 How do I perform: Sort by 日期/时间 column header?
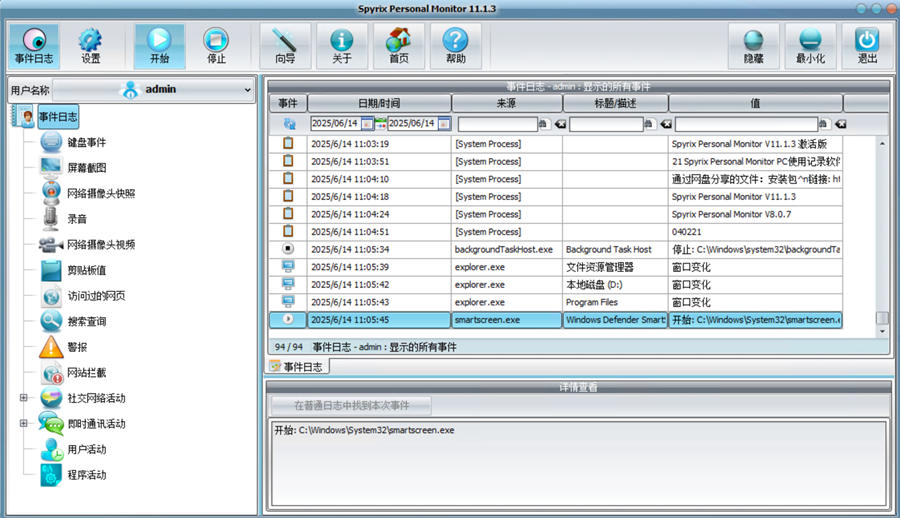pos(379,103)
